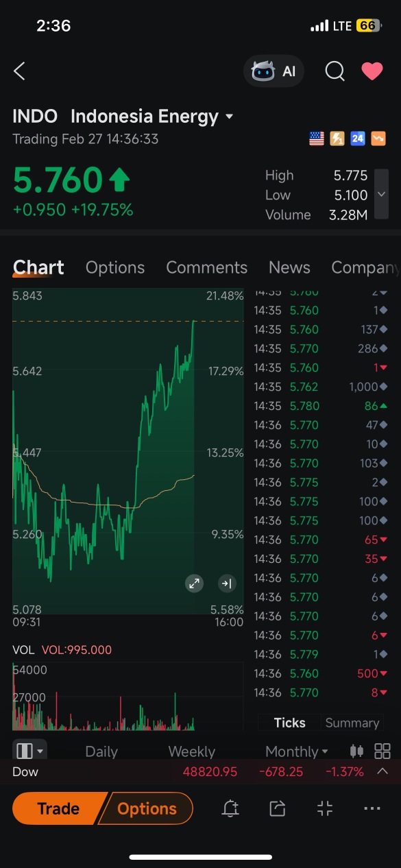Open the Comments tab

(x=206, y=267)
